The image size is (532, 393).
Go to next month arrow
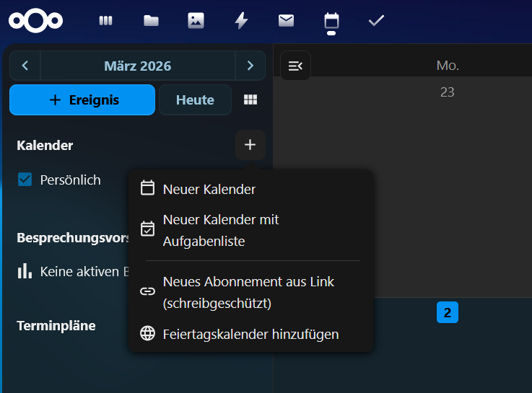pyautogui.click(x=250, y=66)
